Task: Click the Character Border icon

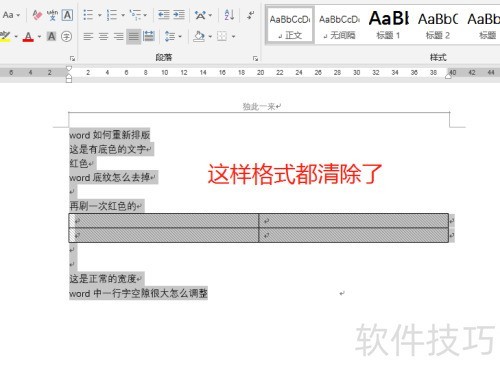Action: [x=67, y=15]
